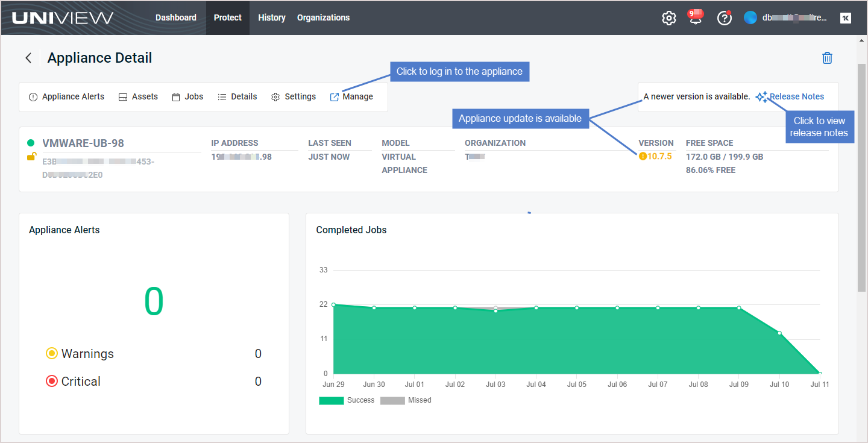Delete the appliance with the trash icon

coord(828,58)
